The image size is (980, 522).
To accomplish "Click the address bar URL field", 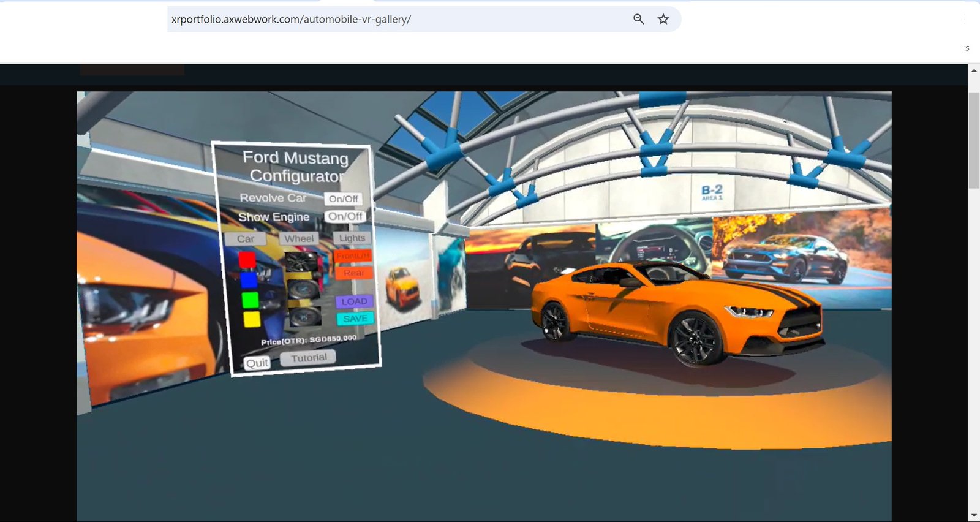I will pos(424,19).
